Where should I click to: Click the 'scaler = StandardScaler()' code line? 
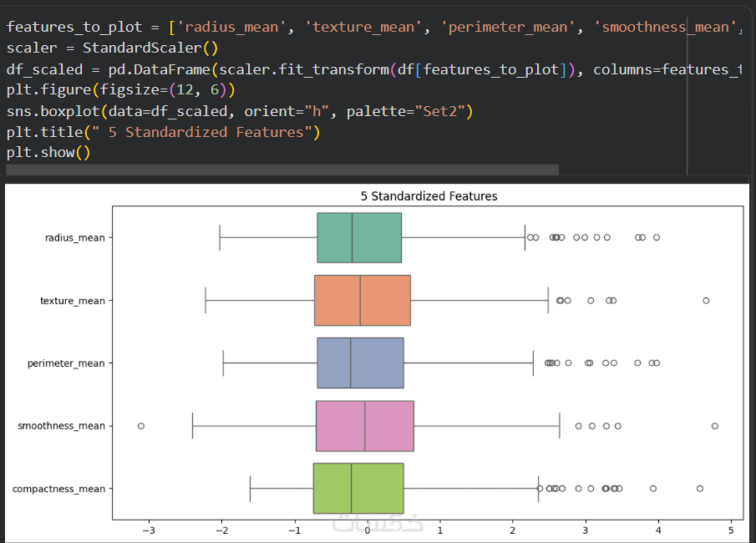pyautogui.click(x=112, y=48)
